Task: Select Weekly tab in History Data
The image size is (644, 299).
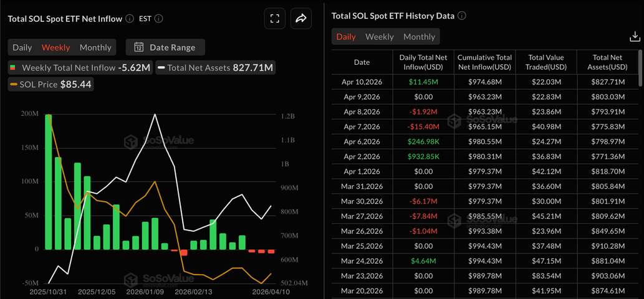Action: pos(379,37)
